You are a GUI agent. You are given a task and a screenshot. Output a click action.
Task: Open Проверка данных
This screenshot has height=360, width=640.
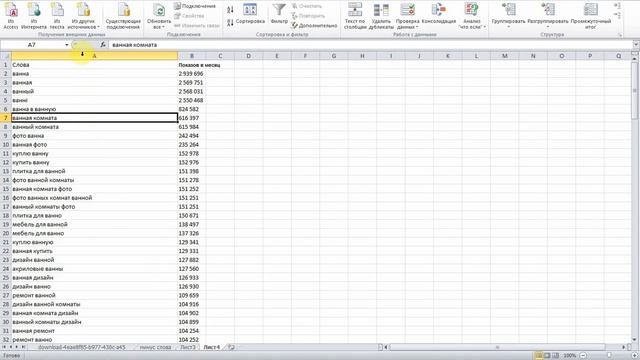(407, 16)
